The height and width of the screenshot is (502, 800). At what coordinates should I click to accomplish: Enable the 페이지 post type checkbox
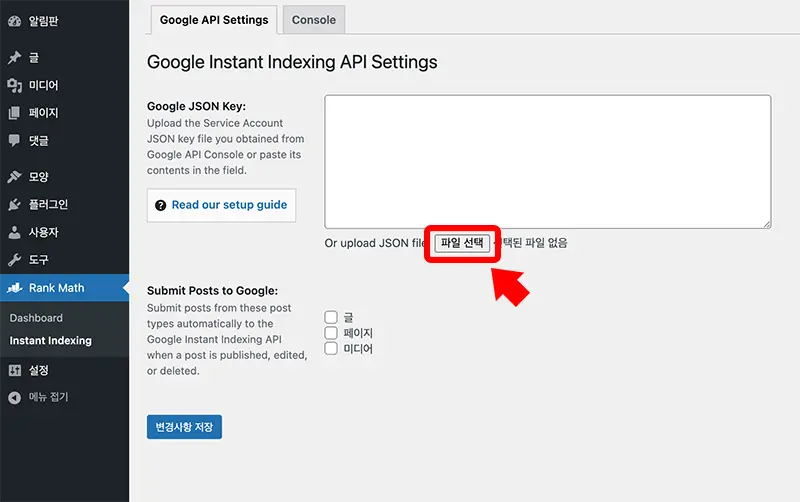tap(331, 333)
